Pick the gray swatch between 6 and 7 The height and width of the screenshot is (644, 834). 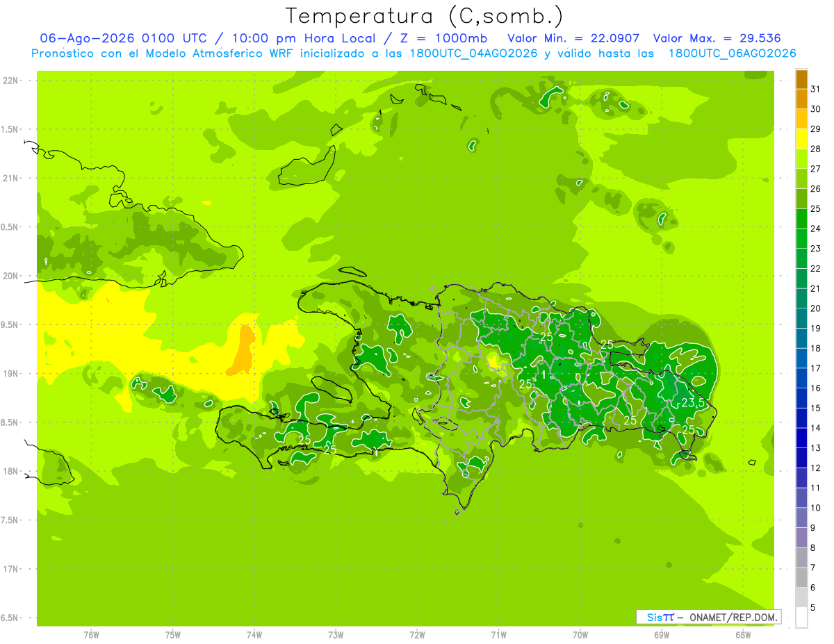801,577
